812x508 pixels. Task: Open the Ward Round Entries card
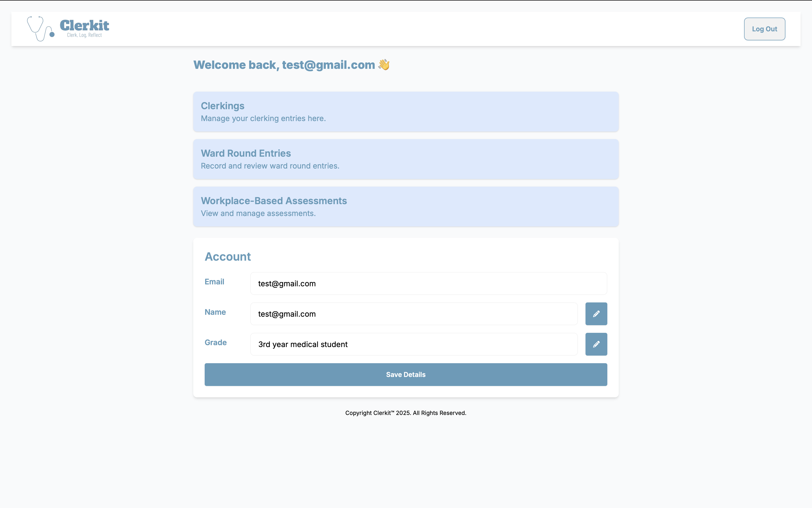coord(406,159)
